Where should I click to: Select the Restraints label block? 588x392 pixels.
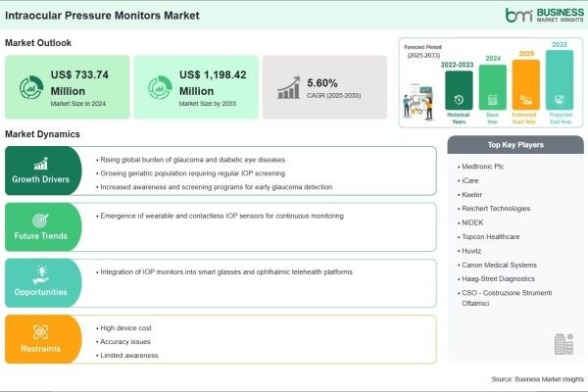click(x=43, y=339)
